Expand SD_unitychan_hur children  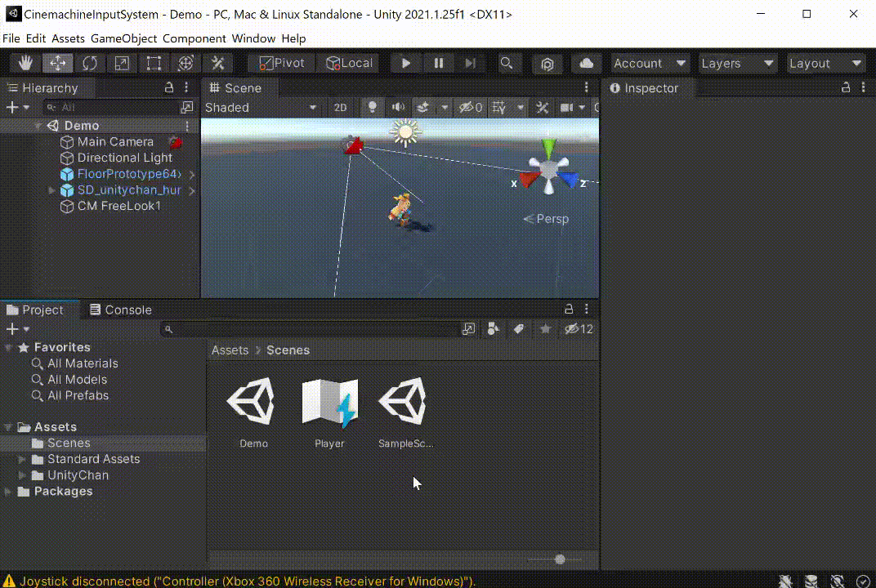point(51,190)
